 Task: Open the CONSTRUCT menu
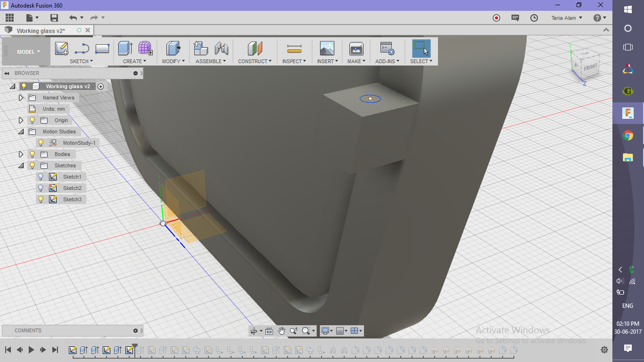click(255, 61)
